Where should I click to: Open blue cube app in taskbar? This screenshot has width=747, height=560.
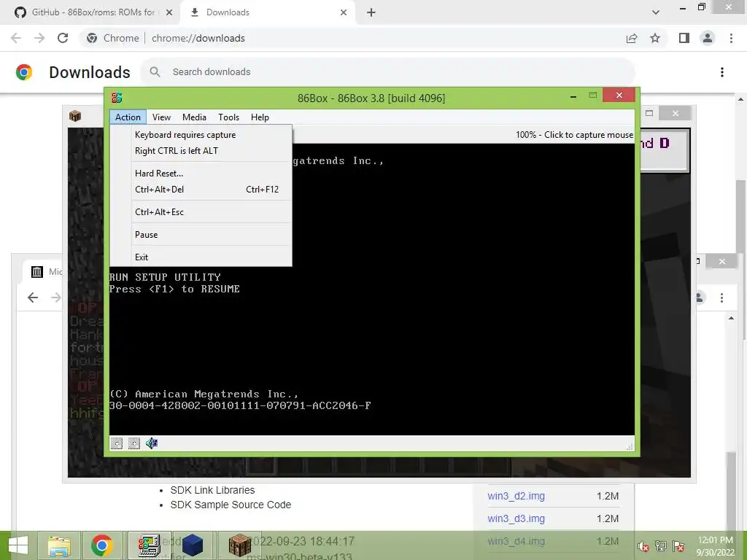click(193, 545)
